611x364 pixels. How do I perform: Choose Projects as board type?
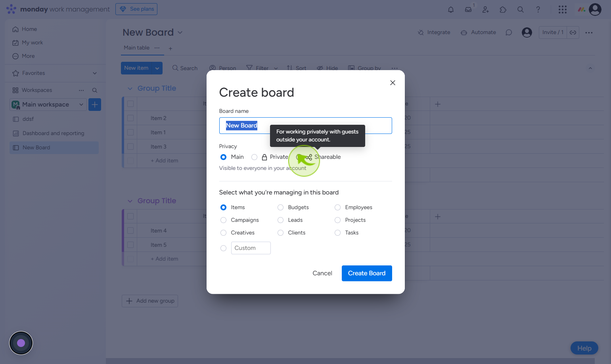point(337,220)
